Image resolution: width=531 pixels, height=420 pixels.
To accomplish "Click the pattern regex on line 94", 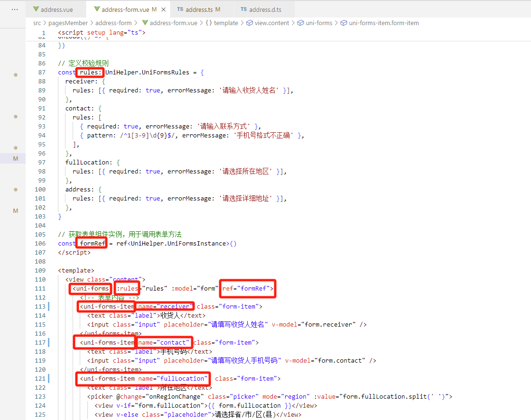I will tap(148, 135).
